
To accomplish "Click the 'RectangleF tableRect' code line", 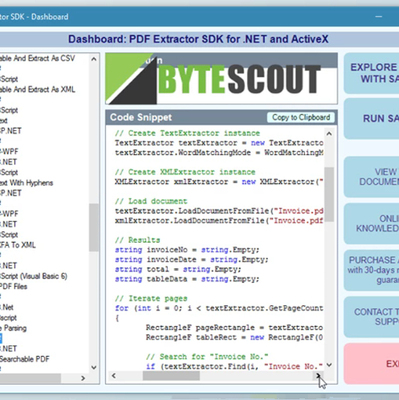I will tap(234, 337).
